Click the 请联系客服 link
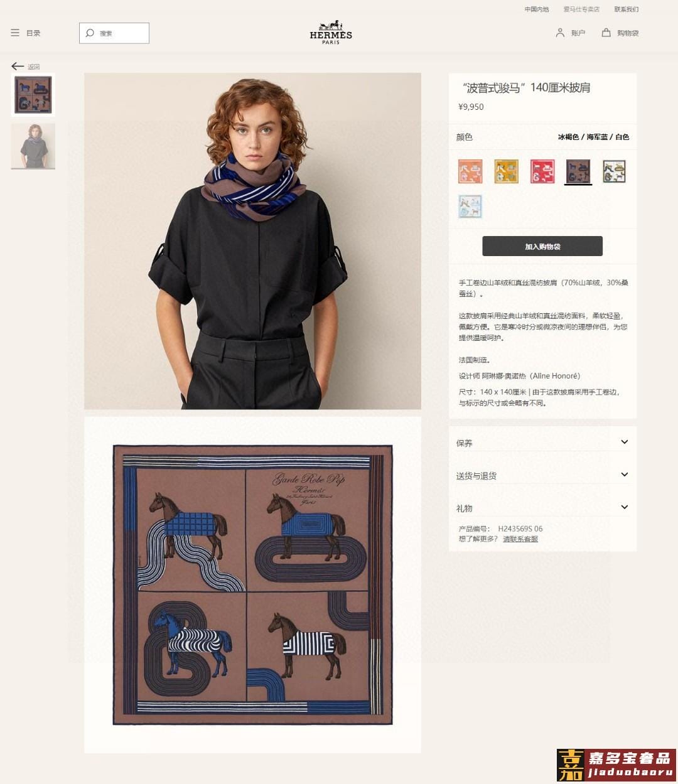This screenshot has width=678, height=784. click(520, 539)
